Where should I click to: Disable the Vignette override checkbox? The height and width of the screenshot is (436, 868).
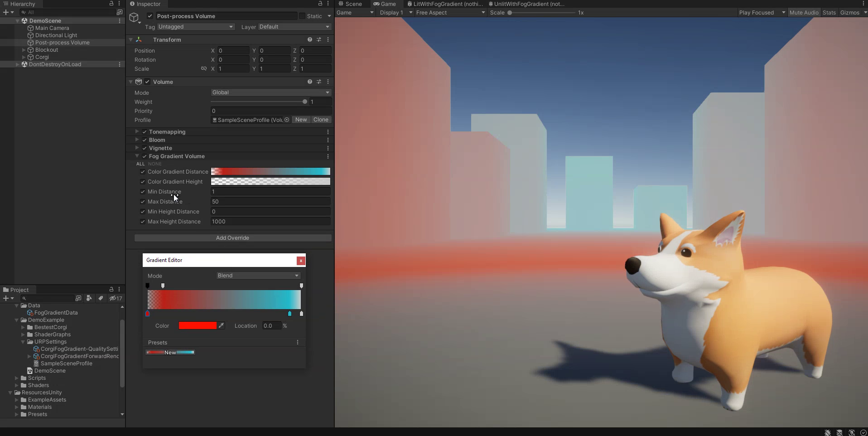145,148
